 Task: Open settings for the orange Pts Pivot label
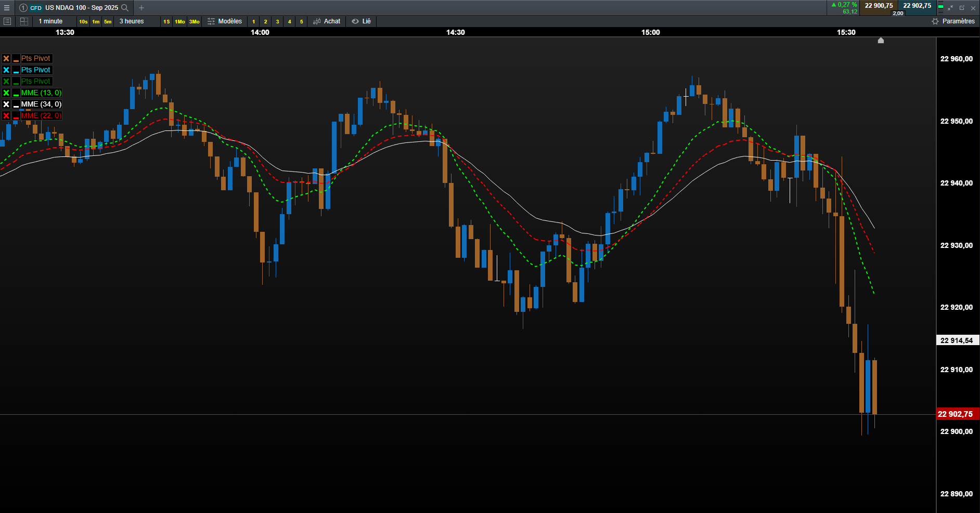[36, 59]
